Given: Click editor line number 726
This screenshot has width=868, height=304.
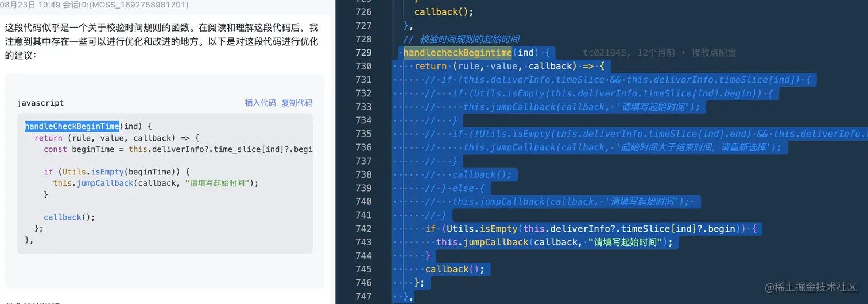Looking at the screenshot, I should pyautogui.click(x=364, y=12).
